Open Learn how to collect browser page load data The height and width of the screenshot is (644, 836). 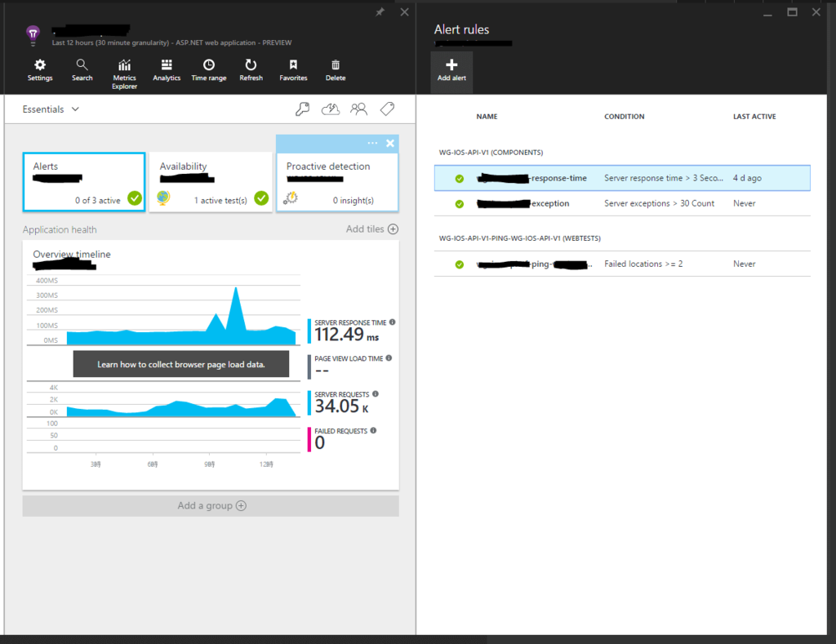tap(180, 364)
